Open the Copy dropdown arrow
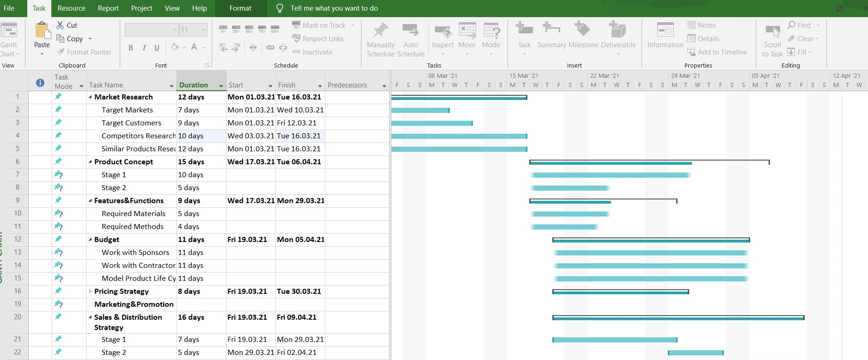 point(90,39)
